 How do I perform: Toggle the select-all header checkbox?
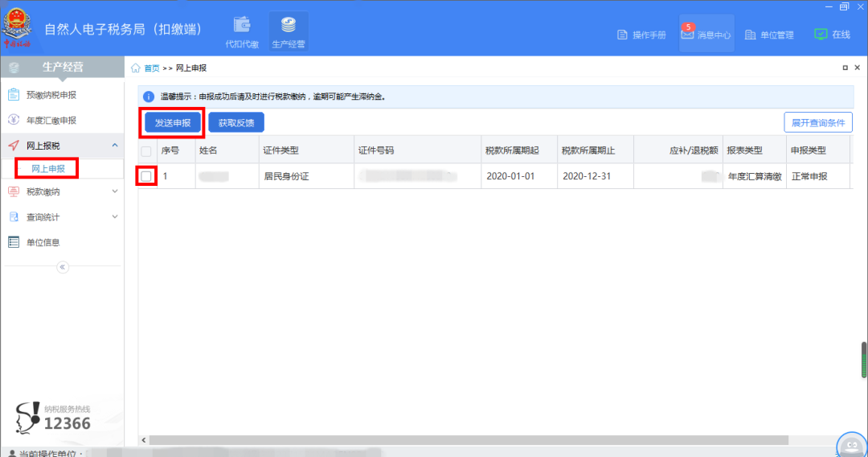[x=146, y=150]
